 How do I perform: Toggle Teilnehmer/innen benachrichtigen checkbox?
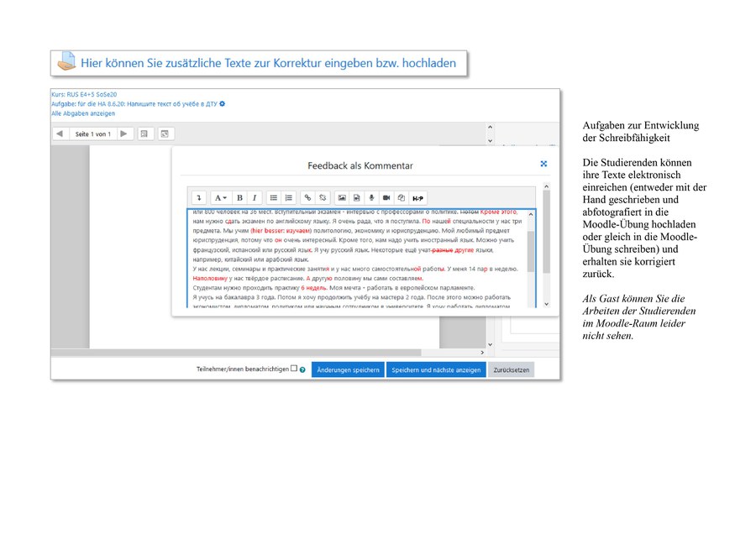click(x=294, y=369)
